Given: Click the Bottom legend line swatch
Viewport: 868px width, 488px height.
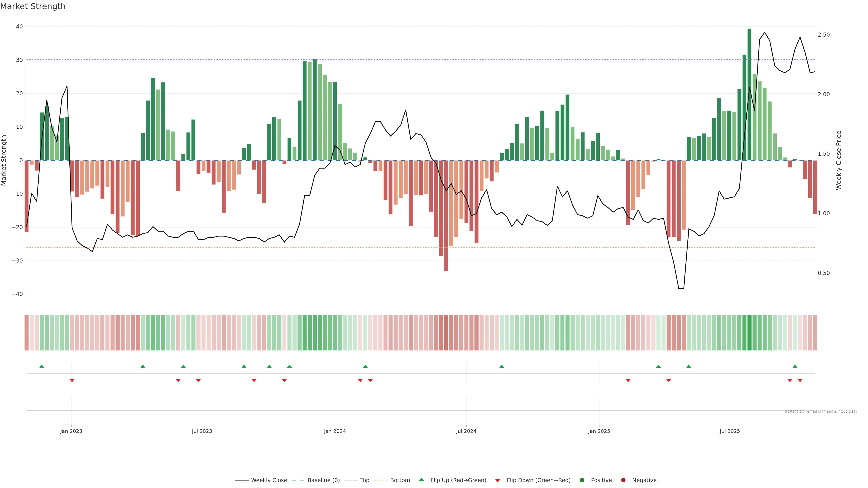Looking at the screenshot, I should [x=380, y=480].
